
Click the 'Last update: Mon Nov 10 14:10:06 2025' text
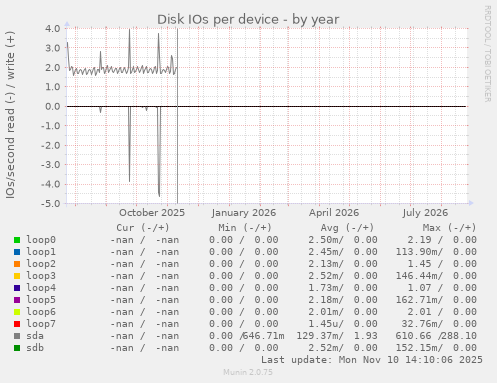pos(372,360)
